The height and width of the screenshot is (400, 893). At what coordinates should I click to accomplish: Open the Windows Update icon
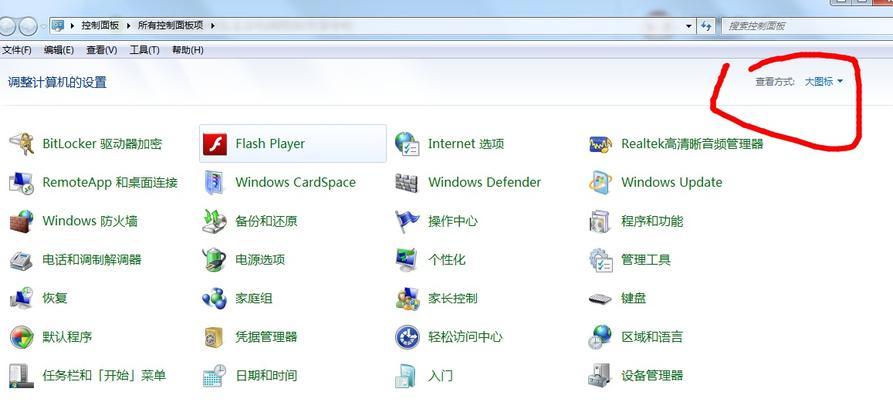pyautogui.click(x=600, y=182)
